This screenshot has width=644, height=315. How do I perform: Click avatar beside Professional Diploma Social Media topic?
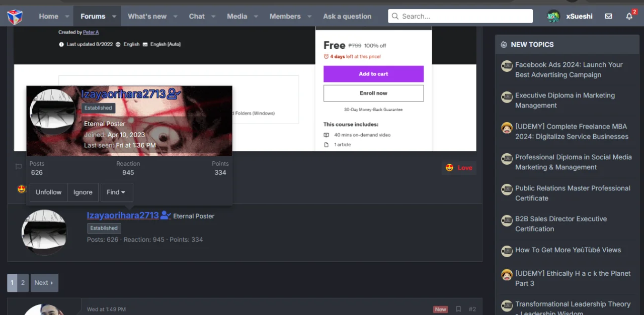tap(507, 159)
